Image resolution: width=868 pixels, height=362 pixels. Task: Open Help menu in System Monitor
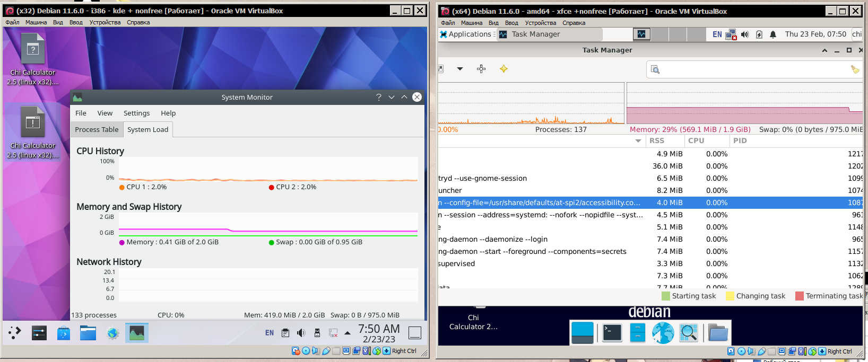pyautogui.click(x=168, y=113)
